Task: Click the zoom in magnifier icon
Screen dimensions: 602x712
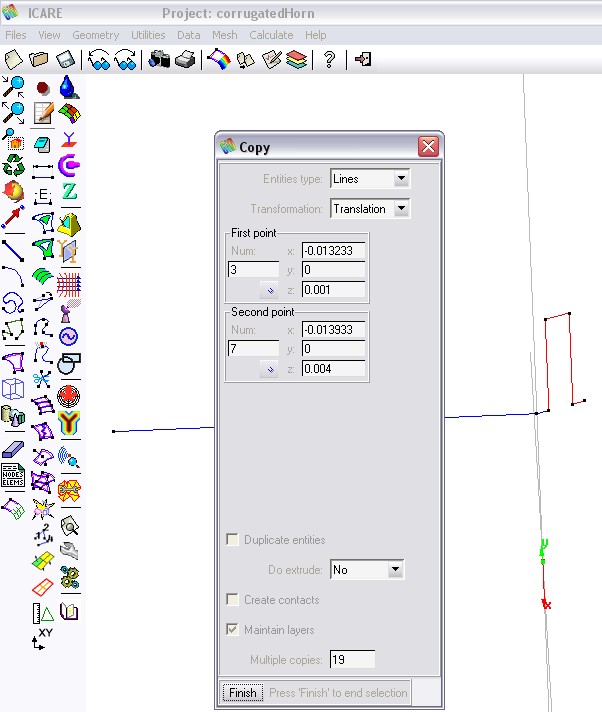Action: coord(13,87)
